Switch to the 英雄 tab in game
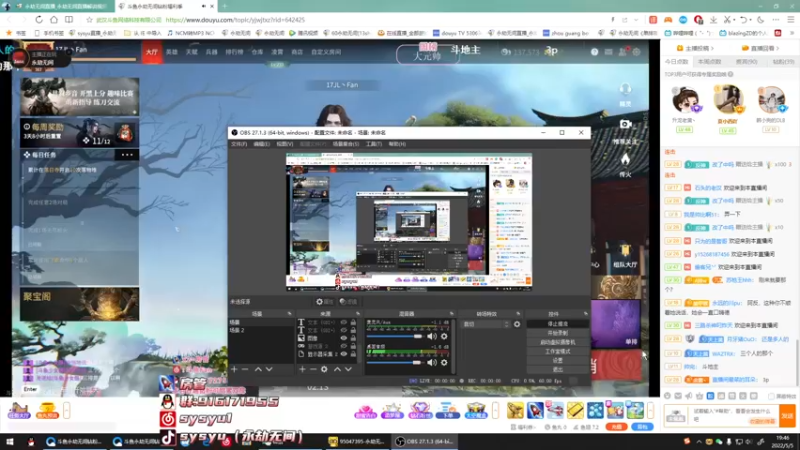 pyautogui.click(x=171, y=52)
